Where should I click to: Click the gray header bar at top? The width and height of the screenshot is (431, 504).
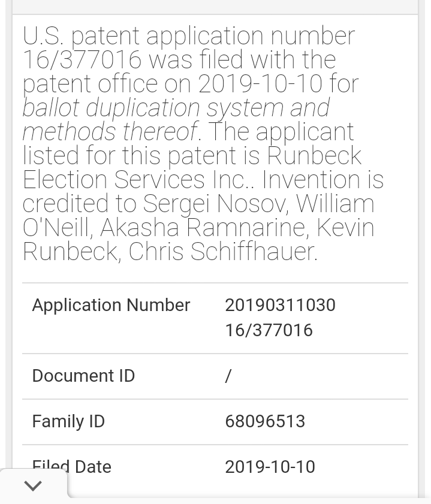tap(215, 7)
